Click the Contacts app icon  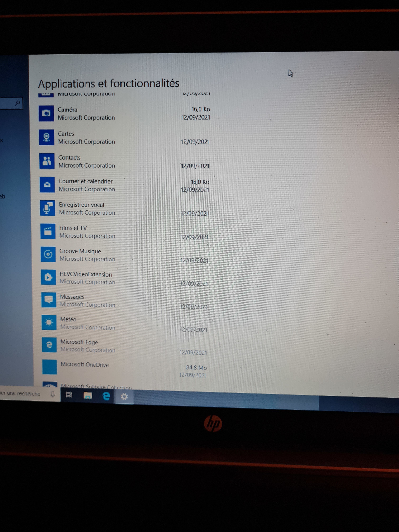(x=47, y=161)
